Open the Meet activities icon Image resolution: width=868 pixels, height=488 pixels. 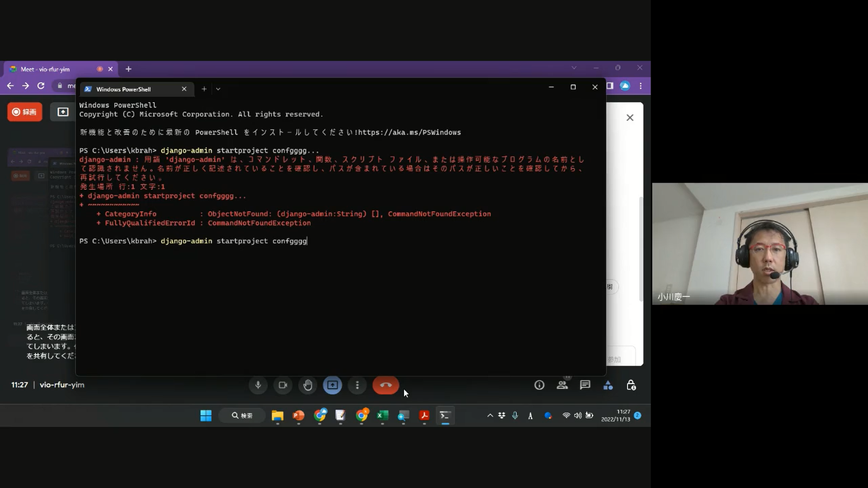click(x=608, y=385)
